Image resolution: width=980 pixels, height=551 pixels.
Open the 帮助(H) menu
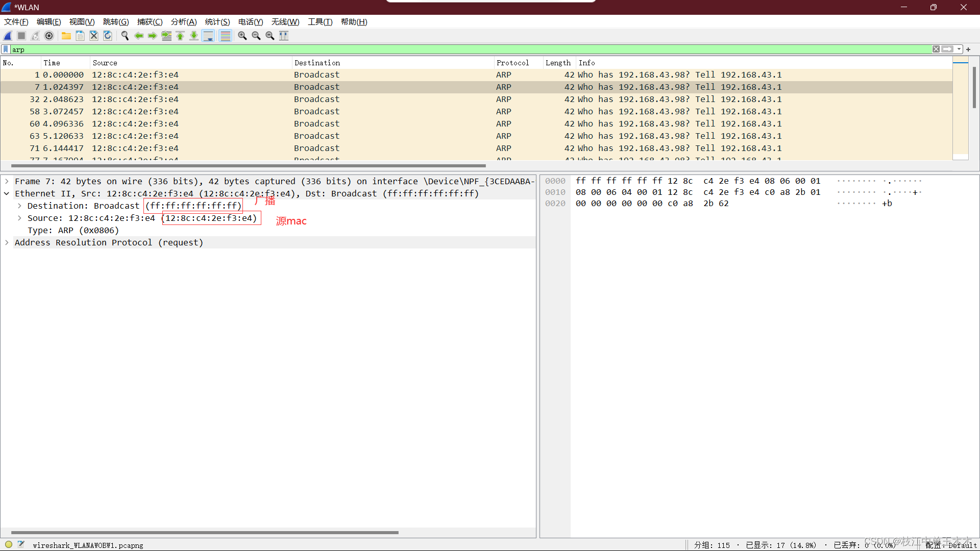point(354,22)
